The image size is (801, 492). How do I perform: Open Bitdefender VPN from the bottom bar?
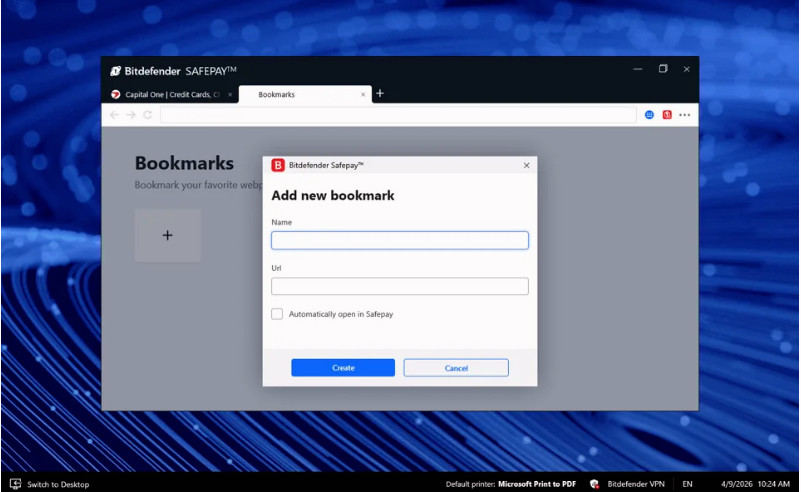coord(636,484)
